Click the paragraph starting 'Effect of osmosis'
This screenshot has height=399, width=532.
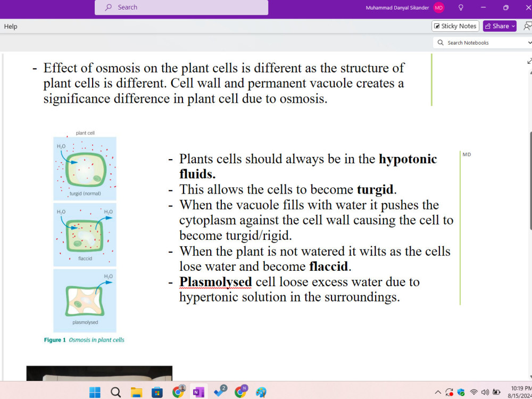pos(224,83)
